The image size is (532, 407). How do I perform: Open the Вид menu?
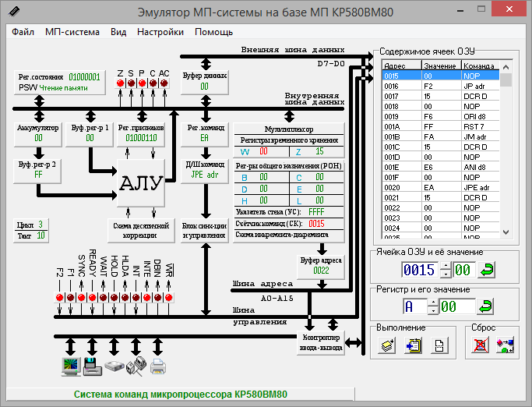[118, 32]
